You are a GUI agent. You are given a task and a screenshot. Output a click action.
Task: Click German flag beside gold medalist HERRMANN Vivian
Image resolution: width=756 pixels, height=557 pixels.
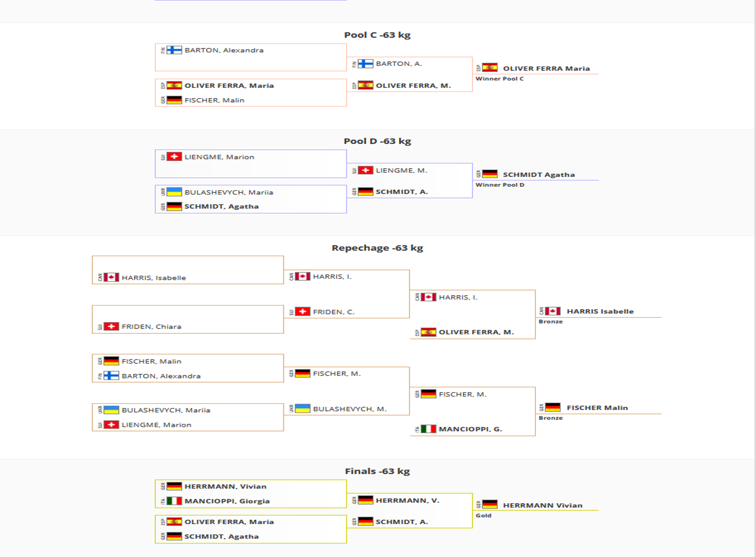(x=490, y=505)
